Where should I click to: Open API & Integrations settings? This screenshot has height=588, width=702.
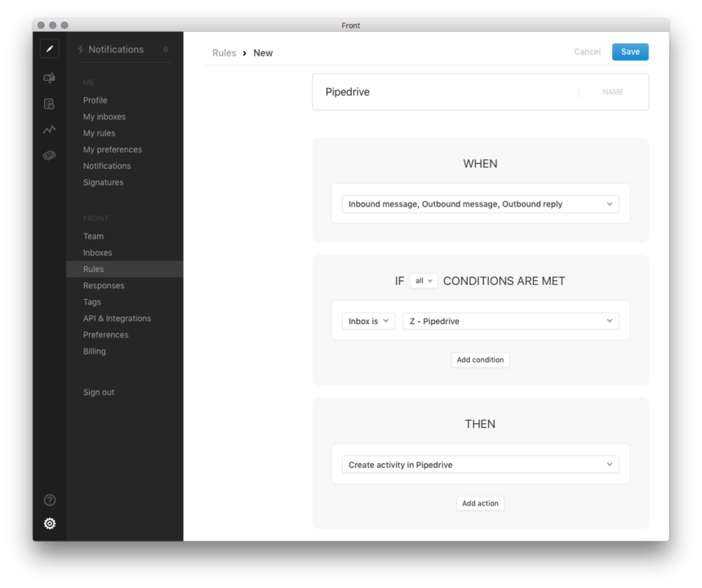point(117,318)
